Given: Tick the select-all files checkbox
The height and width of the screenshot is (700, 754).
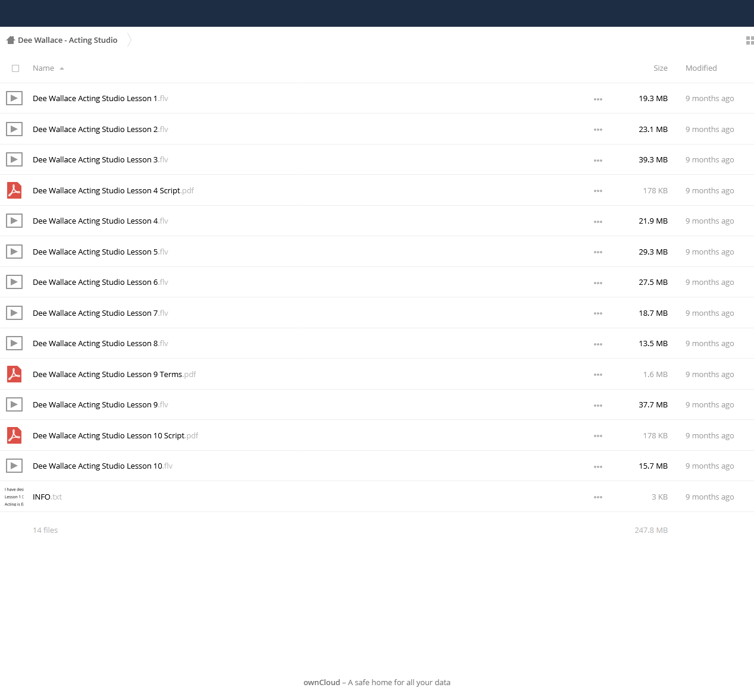Looking at the screenshot, I should tap(15, 68).
